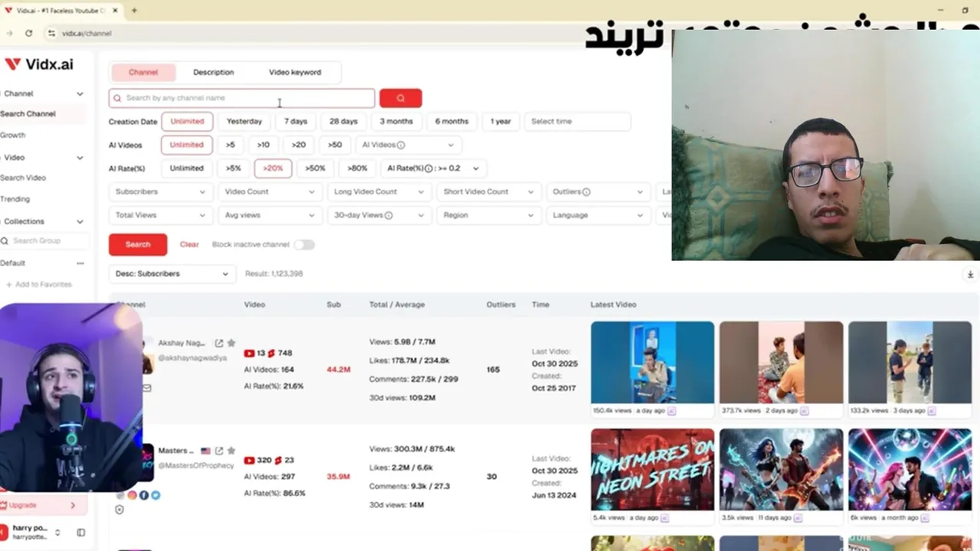Open the Subscribers filter dropdown

[161, 192]
